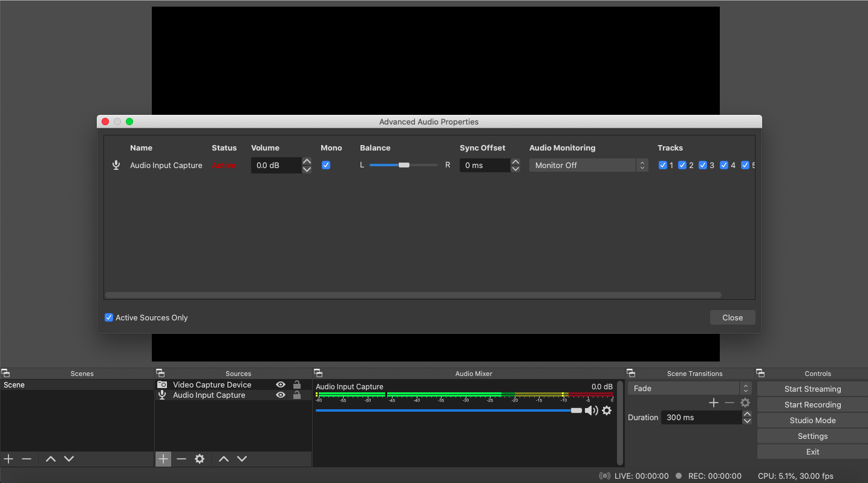Move Audio Input Capture source up

(223, 459)
